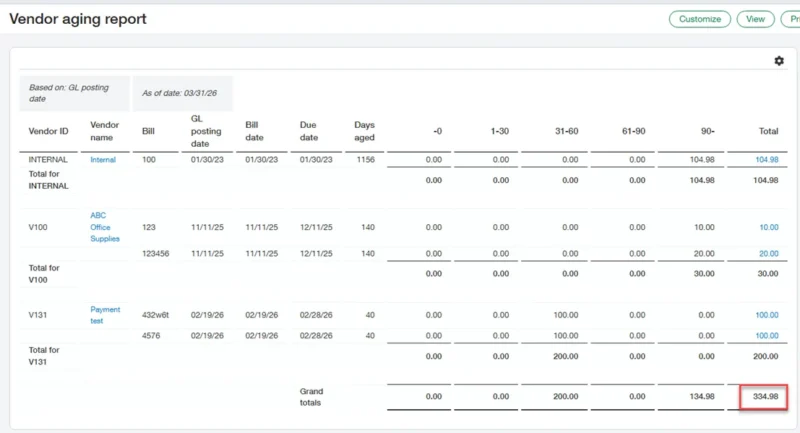Open the 20.00 total link for bill 123456
This screenshot has height=433, width=800.
(768, 253)
